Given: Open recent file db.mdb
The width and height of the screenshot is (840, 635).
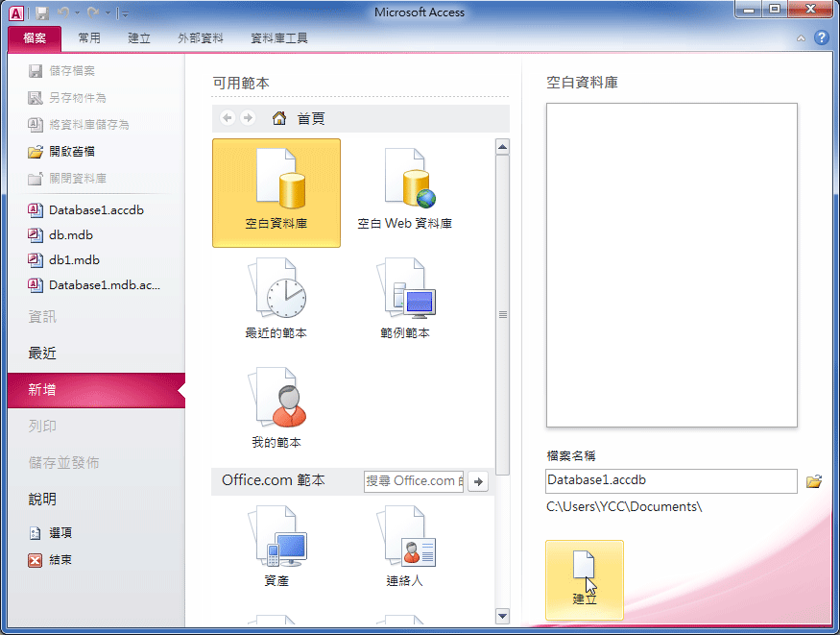Looking at the screenshot, I should [60, 234].
